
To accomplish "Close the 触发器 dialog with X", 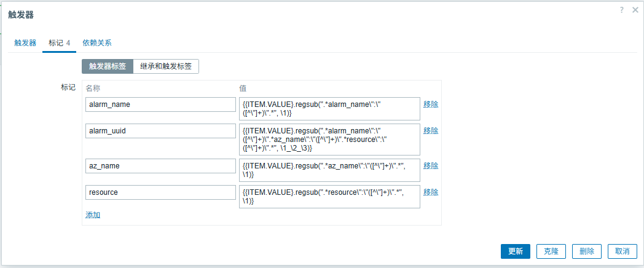I will 635,10.
